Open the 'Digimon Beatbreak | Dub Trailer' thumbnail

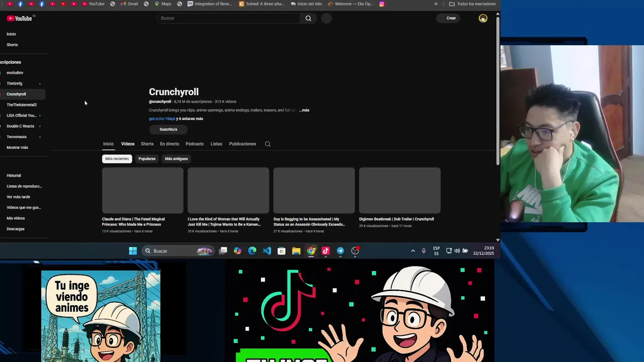coord(399,191)
